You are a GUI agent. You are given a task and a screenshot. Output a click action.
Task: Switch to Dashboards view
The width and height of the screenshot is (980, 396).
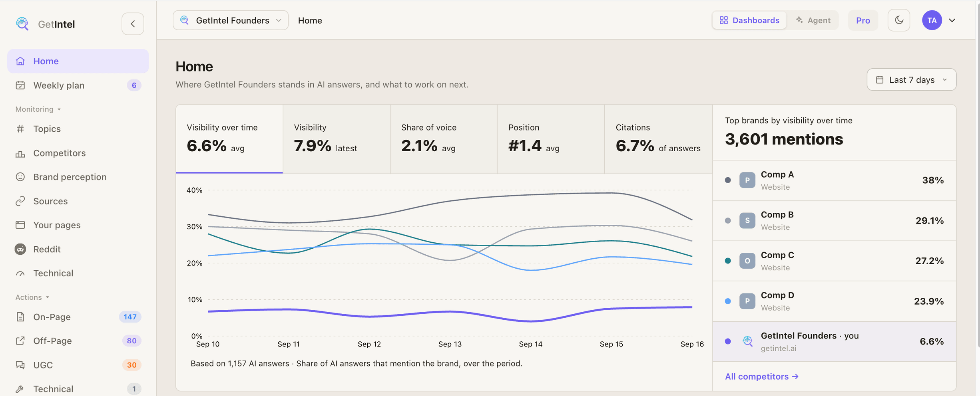pos(749,20)
